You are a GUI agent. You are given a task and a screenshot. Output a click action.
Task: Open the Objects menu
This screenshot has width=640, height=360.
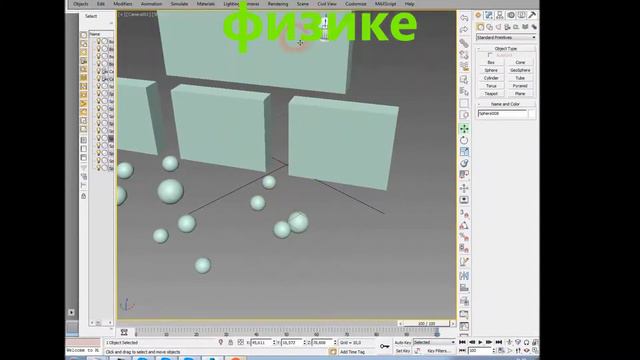80,4
